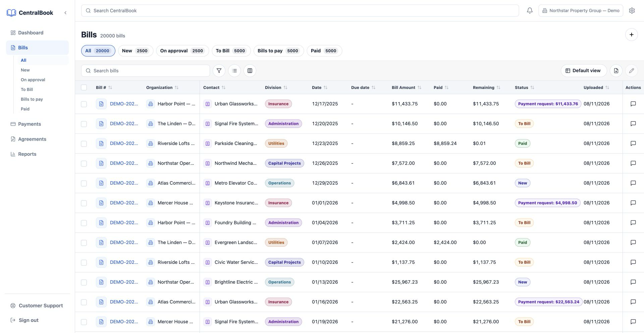
Task: Open settings gear icon
Action: 632,11
